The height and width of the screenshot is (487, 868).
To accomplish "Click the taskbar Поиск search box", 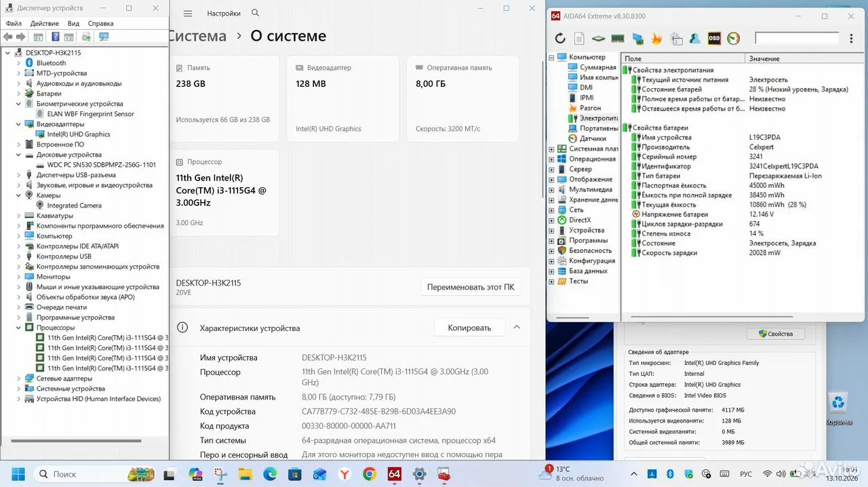I will [x=95, y=474].
